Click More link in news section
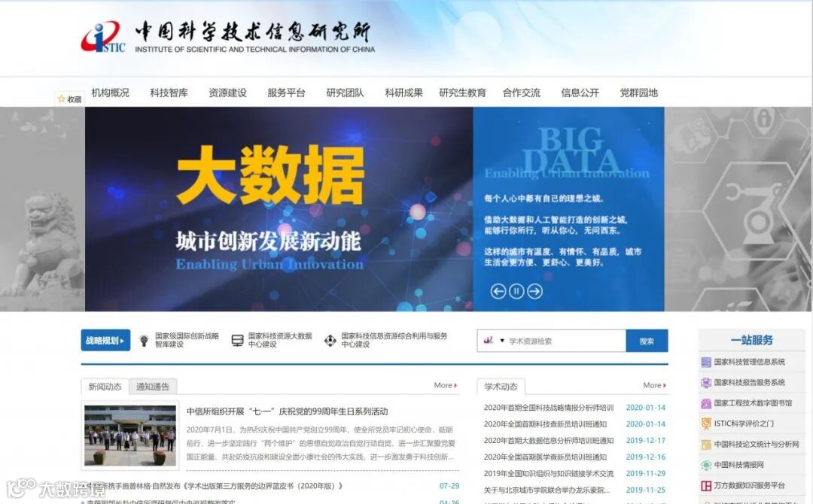 point(446,385)
